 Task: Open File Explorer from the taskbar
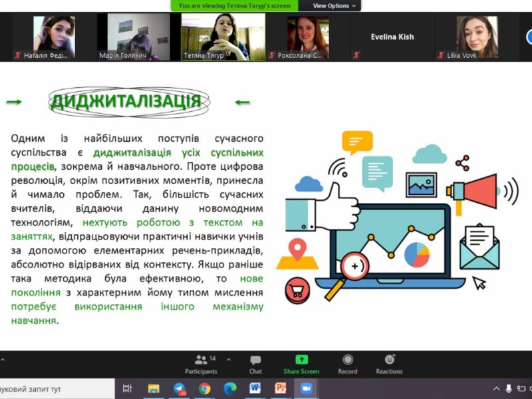coord(154,388)
